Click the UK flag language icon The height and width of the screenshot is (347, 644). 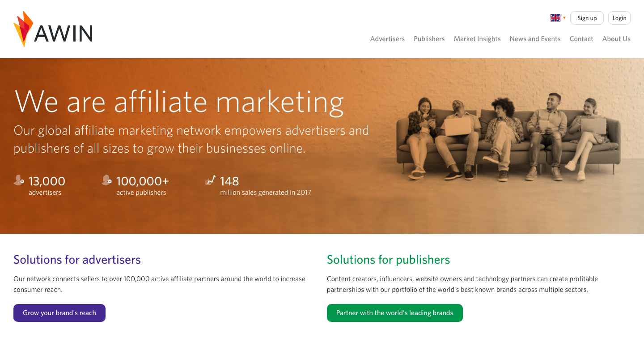(x=555, y=18)
